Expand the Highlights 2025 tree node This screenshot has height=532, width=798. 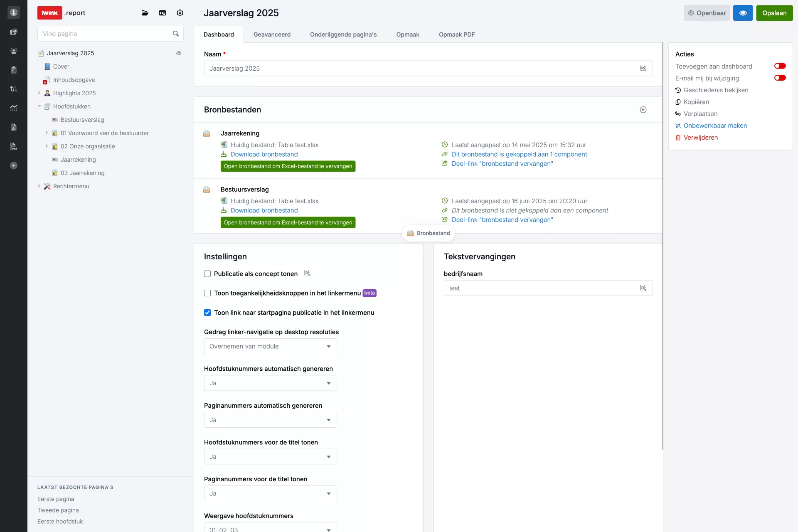pyautogui.click(x=39, y=93)
